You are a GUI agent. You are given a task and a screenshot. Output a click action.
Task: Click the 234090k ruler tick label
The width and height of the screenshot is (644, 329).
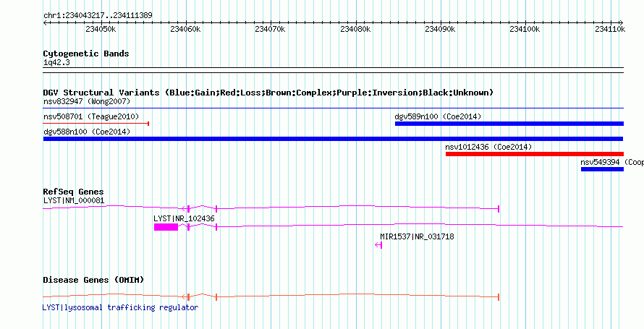[x=440, y=29]
